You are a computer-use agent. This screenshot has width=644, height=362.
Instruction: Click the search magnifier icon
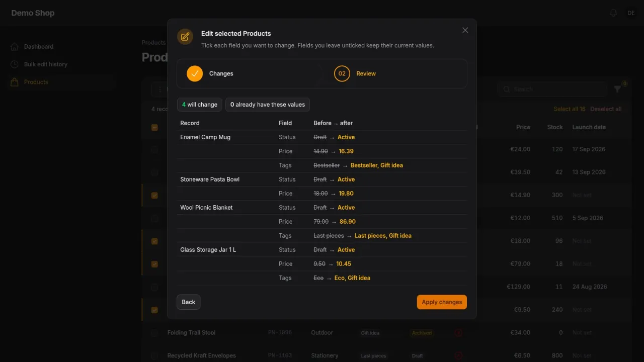click(x=506, y=89)
